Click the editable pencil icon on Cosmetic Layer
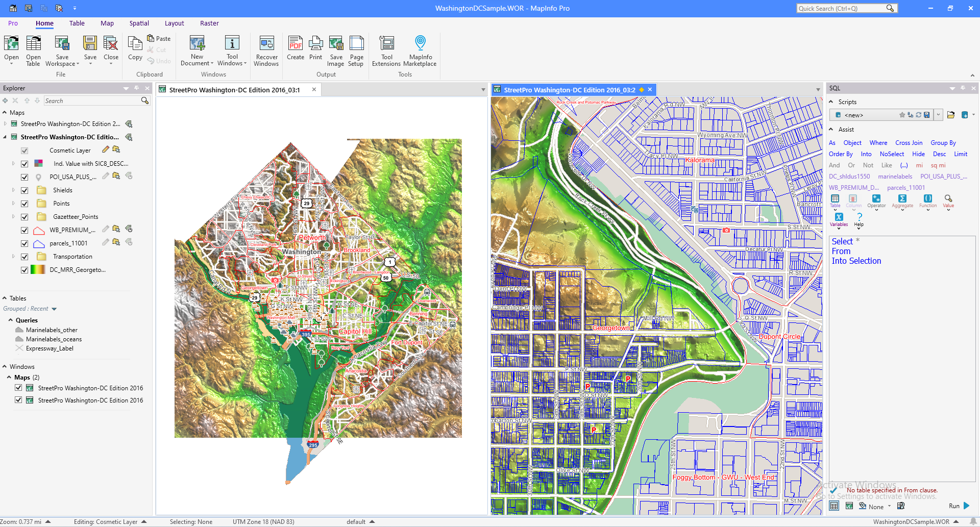Screen dimensions: 980x527 click(106, 149)
